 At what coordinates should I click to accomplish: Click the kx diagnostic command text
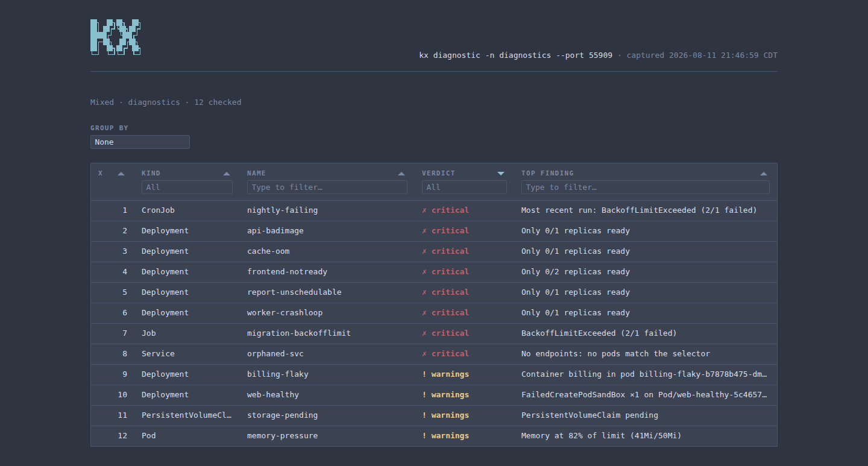coord(516,55)
